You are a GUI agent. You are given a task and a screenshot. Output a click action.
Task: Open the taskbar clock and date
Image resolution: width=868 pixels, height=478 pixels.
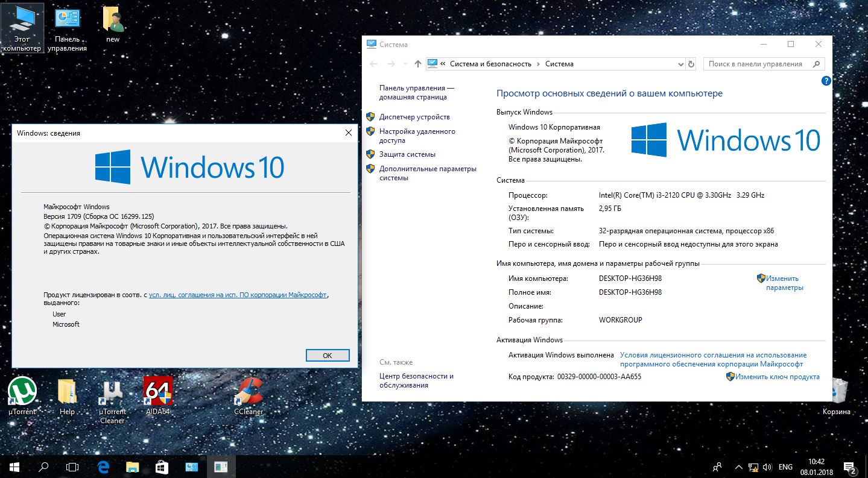(818, 467)
